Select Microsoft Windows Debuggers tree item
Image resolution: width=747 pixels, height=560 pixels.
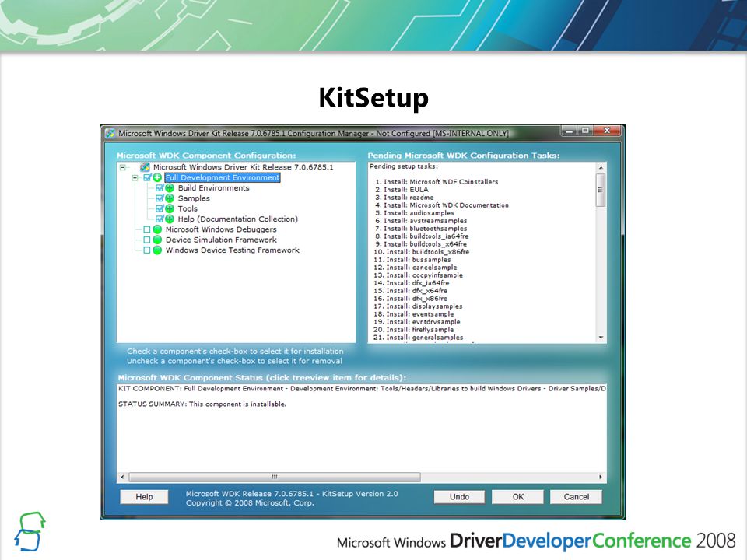tap(221, 229)
